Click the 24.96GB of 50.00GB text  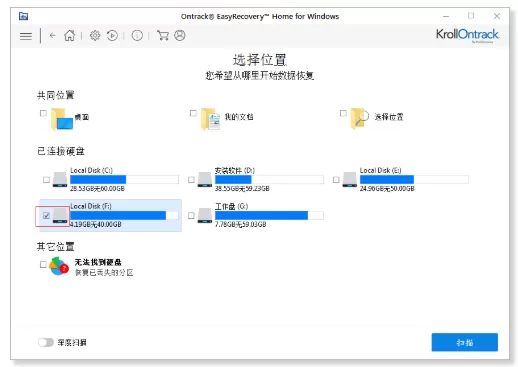387,189
